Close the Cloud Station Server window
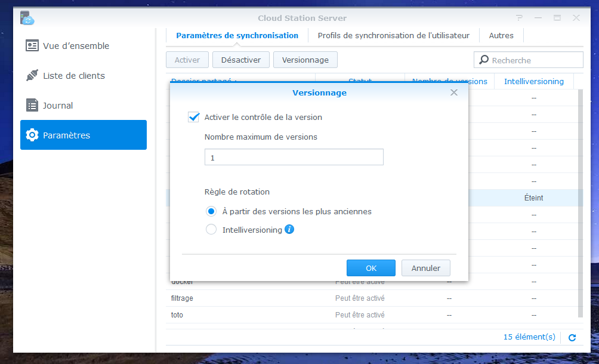 (576, 18)
